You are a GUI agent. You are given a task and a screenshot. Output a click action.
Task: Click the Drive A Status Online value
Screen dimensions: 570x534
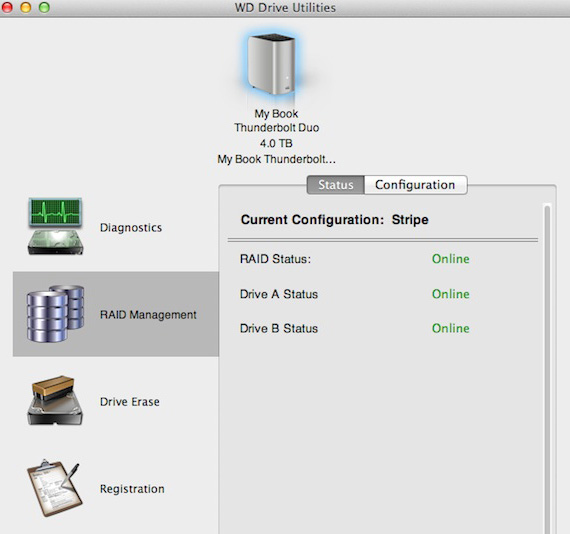click(x=450, y=294)
